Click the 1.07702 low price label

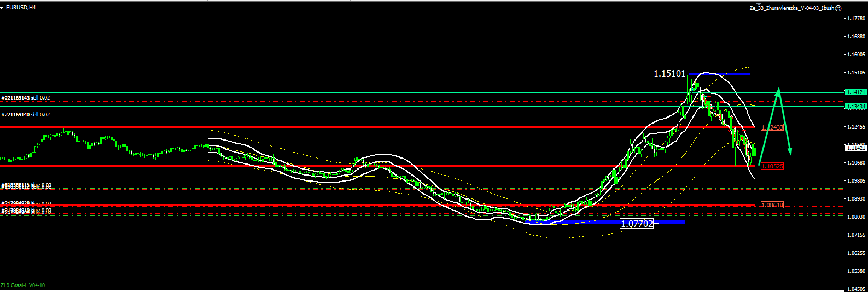(637, 223)
